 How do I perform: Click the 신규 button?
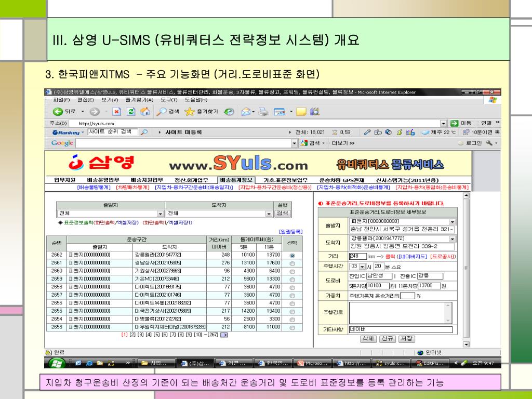pos(387,339)
